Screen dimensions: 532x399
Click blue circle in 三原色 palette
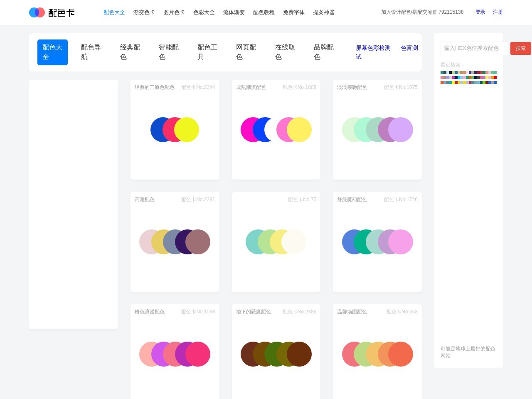coord(157,130)
